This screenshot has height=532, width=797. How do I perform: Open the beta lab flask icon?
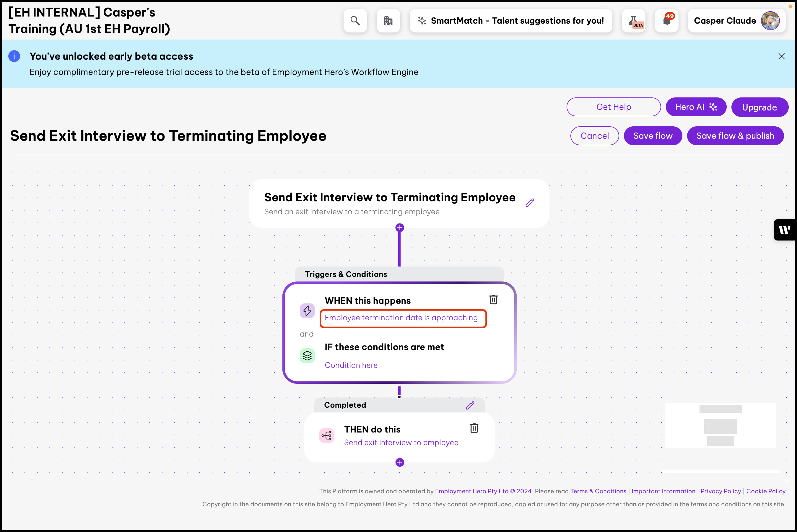click(634, 21)
